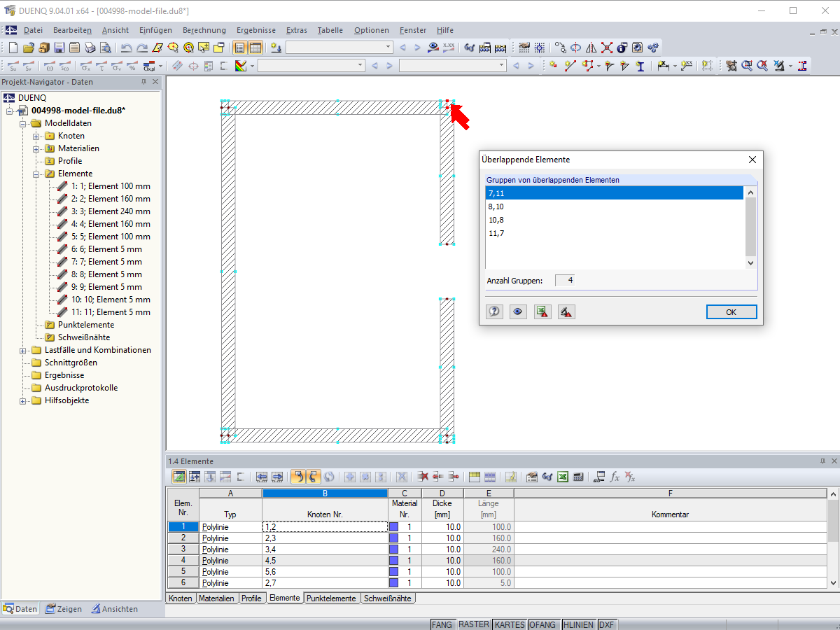Viewport: 840px width, 630px height.
Task: Toggle the project navigator panel icon
Action: [x=240, y=48]
